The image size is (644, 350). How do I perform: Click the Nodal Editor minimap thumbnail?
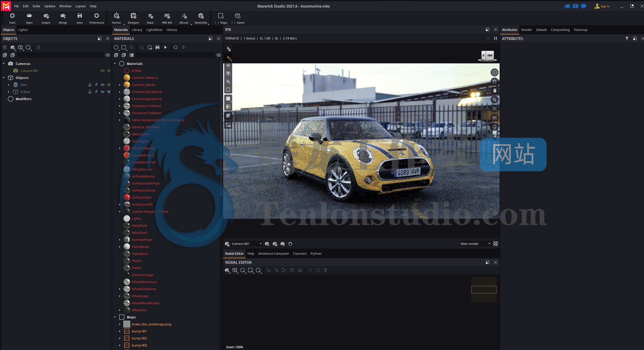tap(484, 290)
